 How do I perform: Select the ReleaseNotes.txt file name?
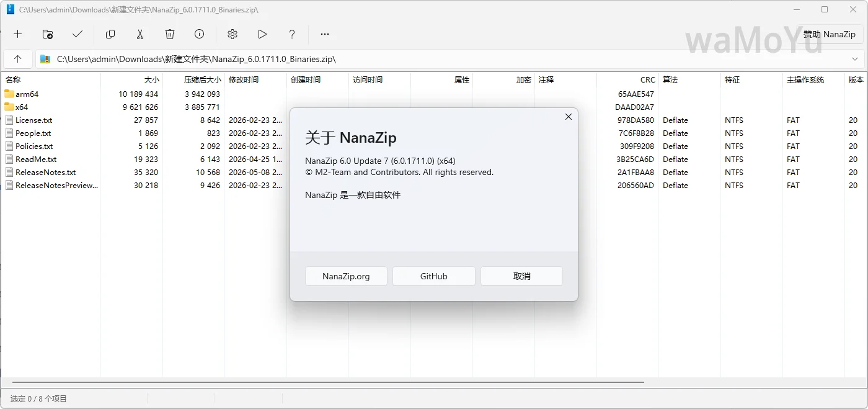(x=46, y=173)
